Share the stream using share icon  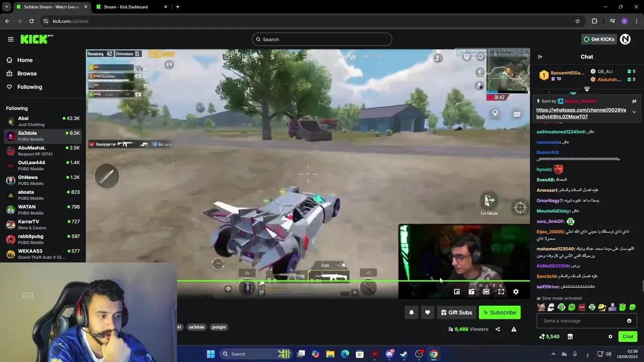[498, 329]
